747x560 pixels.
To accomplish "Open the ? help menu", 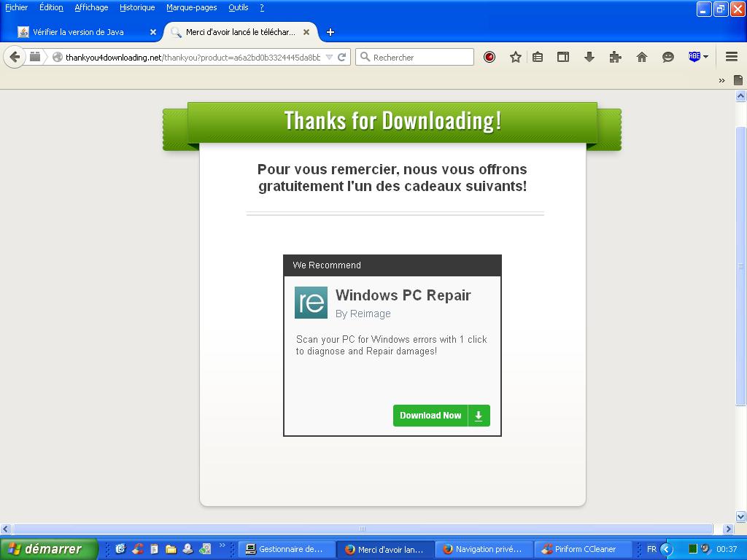I will click(262, 7).
